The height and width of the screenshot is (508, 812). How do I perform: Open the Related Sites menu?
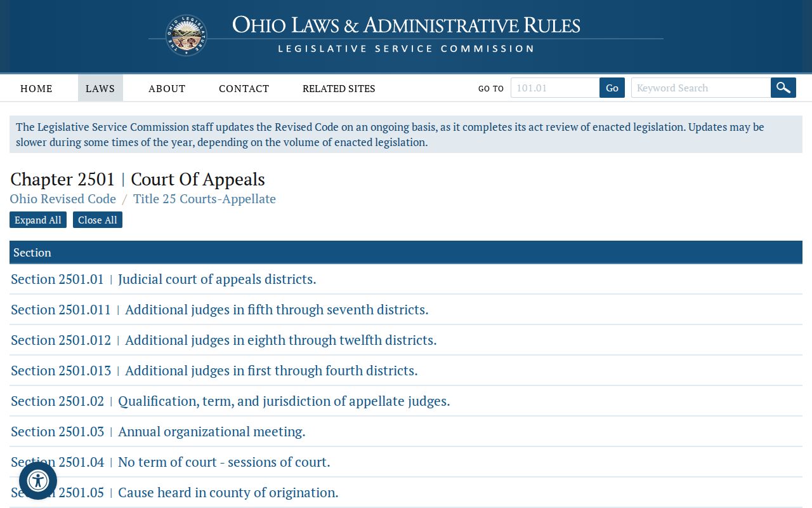[x=339, y=88]
